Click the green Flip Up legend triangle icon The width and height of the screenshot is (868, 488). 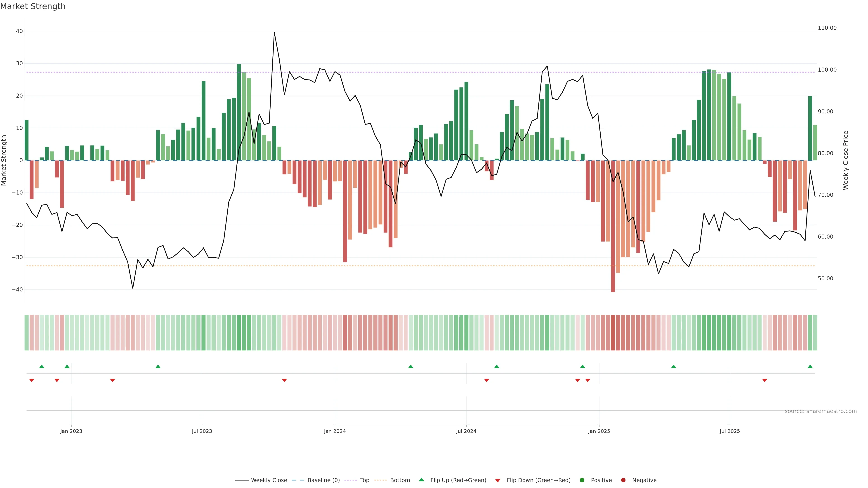(x=421, y=480)
